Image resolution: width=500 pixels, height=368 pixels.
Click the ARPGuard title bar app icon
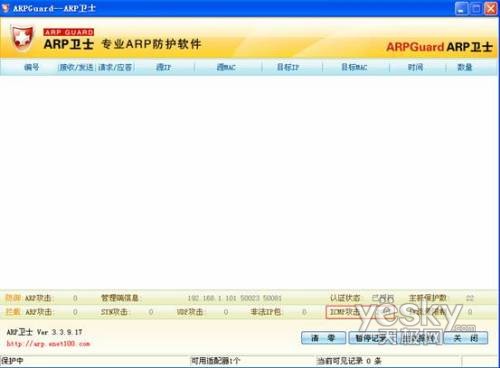point(6,8)
